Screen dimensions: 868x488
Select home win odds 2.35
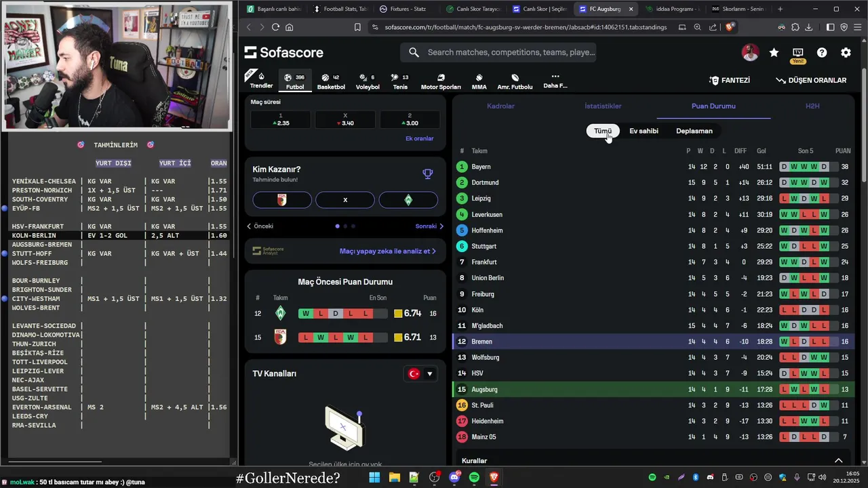tap(281, 119)
